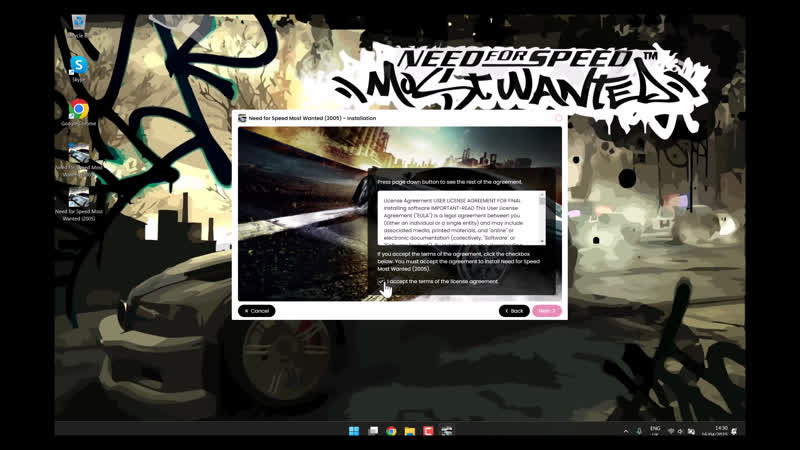Open File Explorer from the taskbar
The height and width of the screenshot is (450, 800).
tap(410, 431)
